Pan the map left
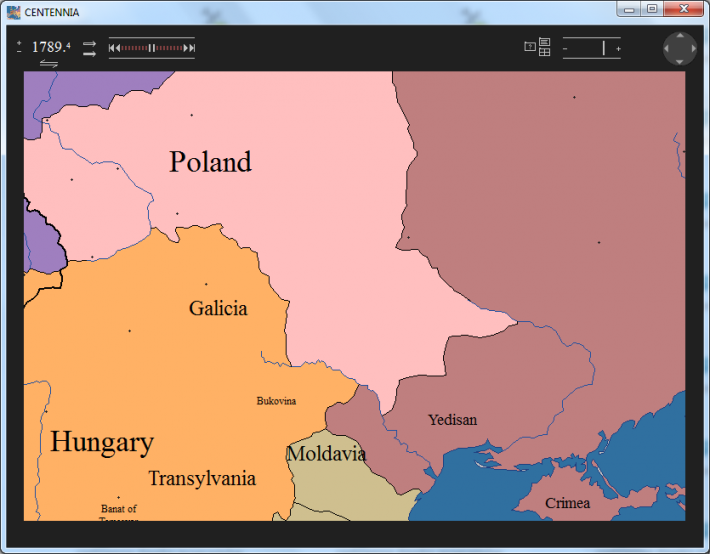This screenshot has width=710, height=554. pos(667,48)
